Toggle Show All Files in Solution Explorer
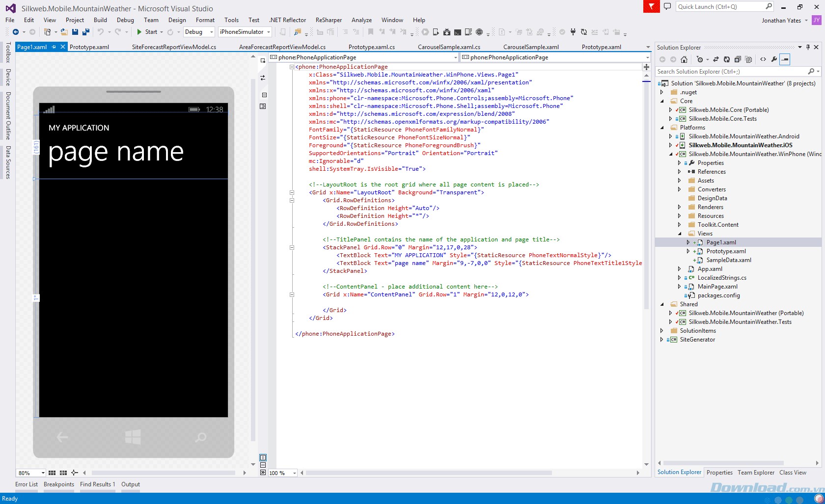This screenshot has width=825, height=504. click(748, 59)
